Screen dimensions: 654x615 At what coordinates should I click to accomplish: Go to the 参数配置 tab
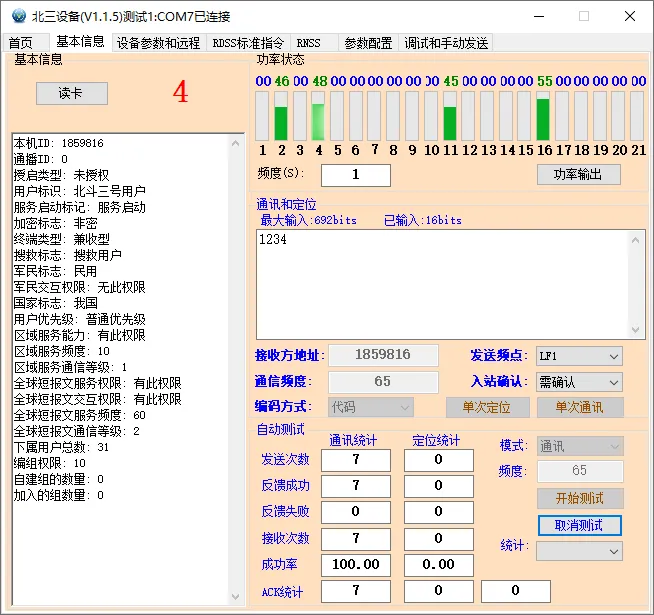click(x=368, y=43)
